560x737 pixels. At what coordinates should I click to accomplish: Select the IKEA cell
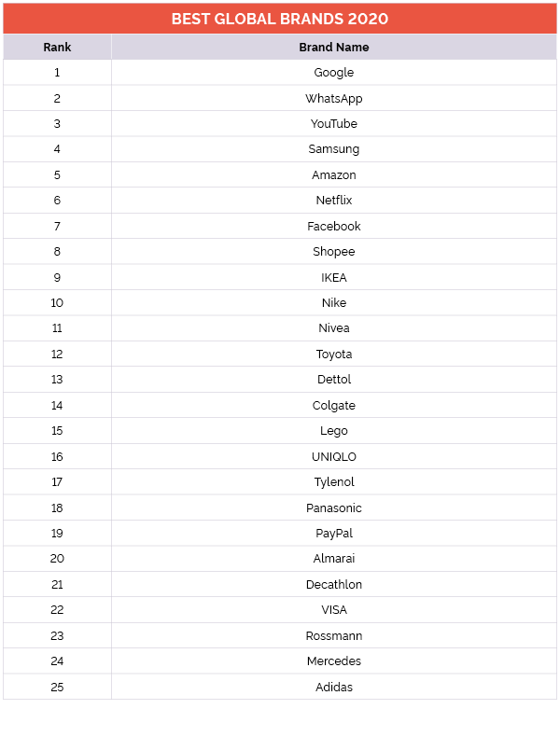click(333, 278)
